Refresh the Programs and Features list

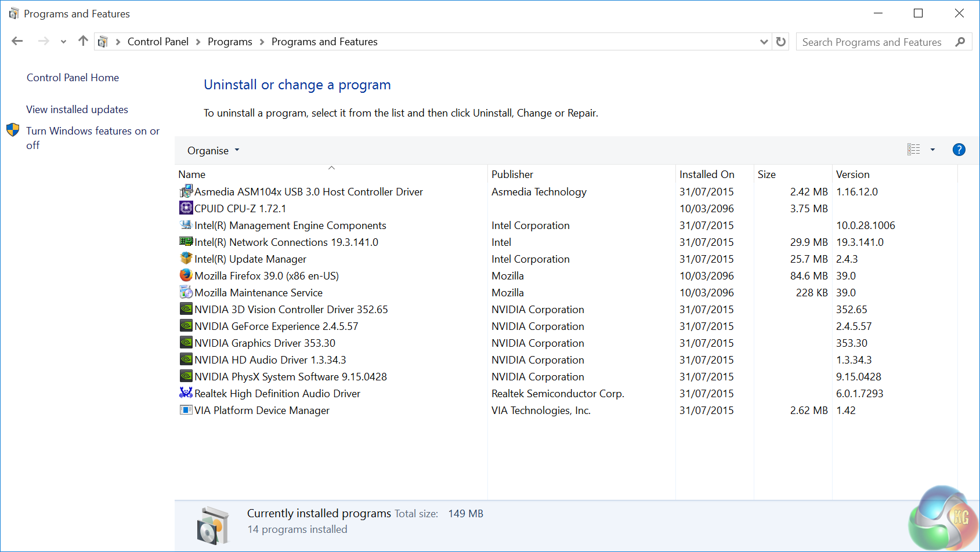781,42
